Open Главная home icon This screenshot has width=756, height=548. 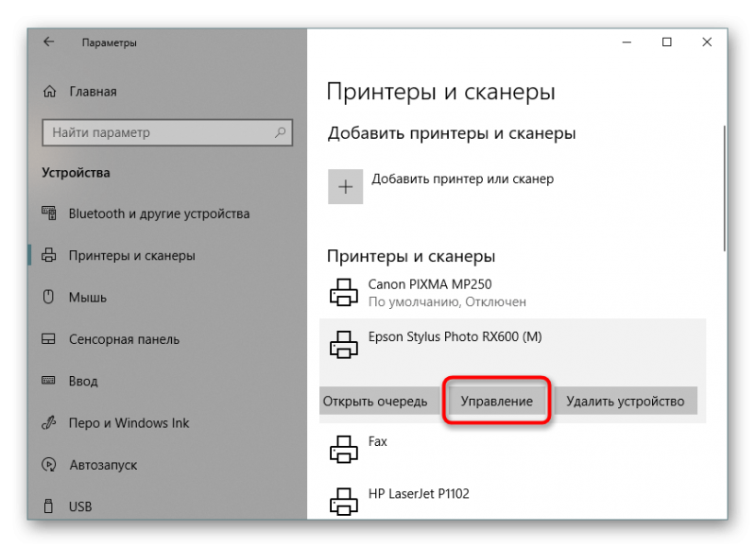[50, 91]
